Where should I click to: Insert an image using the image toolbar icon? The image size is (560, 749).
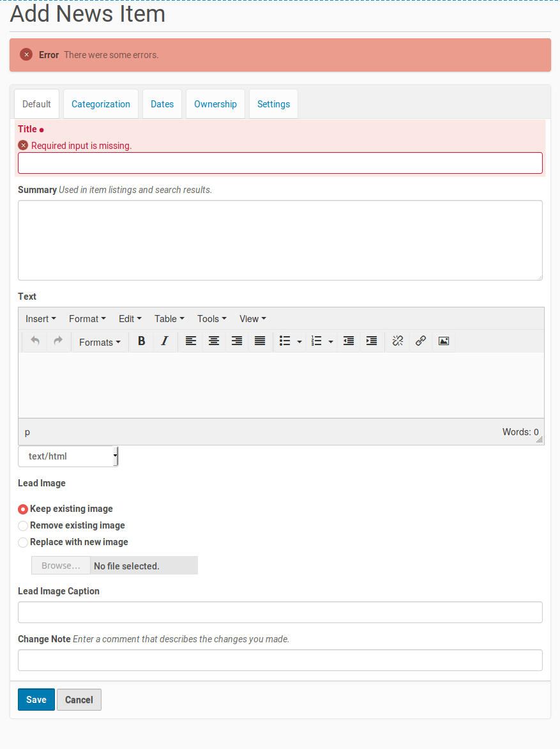[x=443, y=341]
